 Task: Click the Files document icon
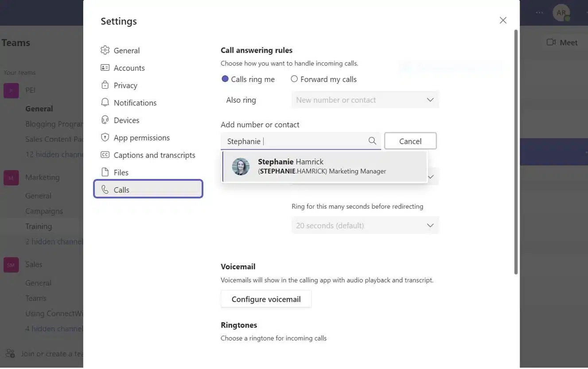tap(105, 172)
